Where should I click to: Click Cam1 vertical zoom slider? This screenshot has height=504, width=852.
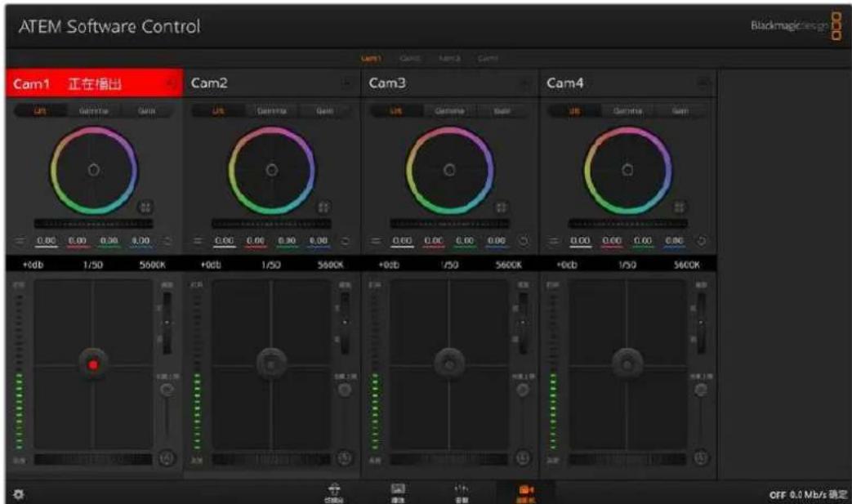[x=167, y=323]
